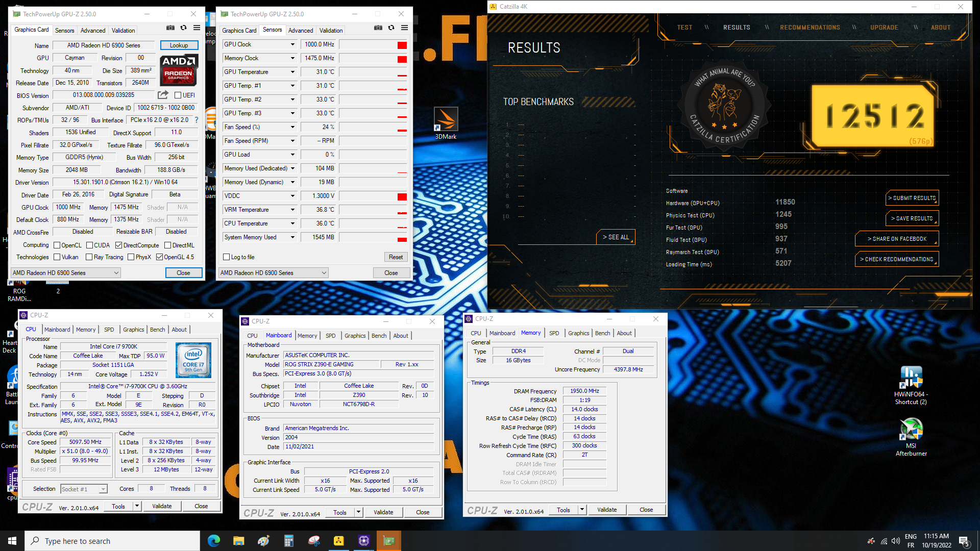Toggle the Ray Tracing checkbox
The width and height of the screenshot is (980, 551).
click(89, 257)
